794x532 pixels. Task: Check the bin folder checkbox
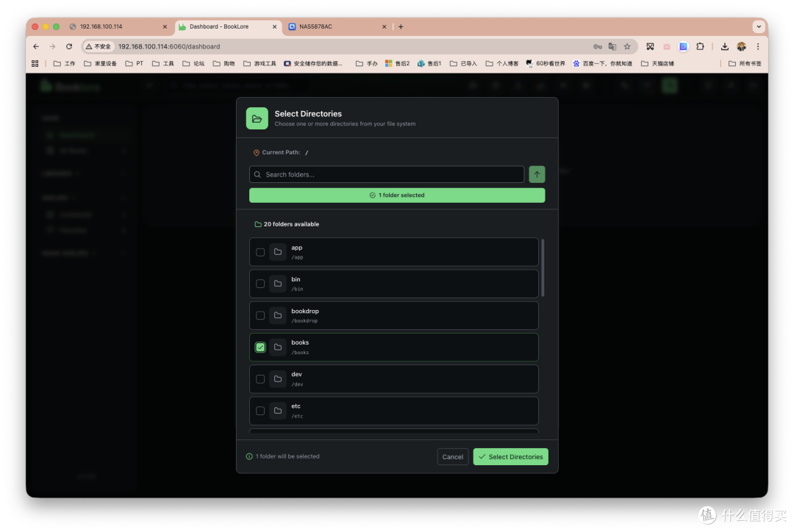click(x=260, y=284)
